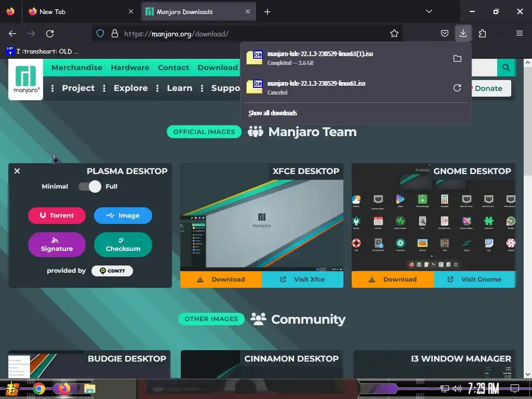532x399 pixels.
Task: Expand the Learn menu
Action: click(179, 88)
